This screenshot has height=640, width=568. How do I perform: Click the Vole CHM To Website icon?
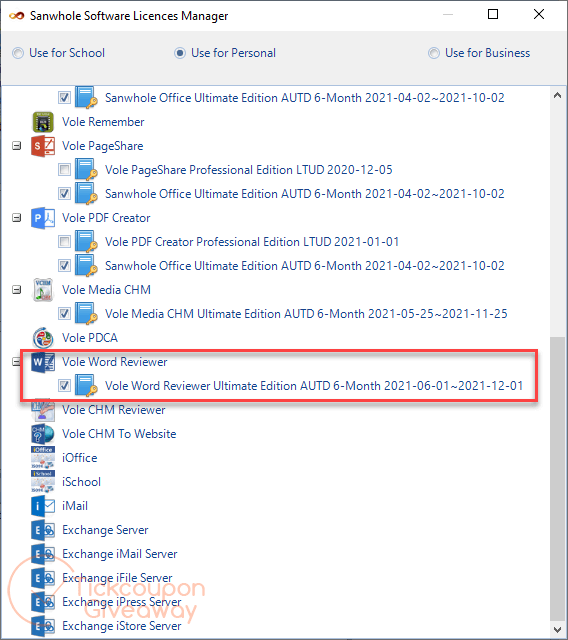[x=43, y=434]
